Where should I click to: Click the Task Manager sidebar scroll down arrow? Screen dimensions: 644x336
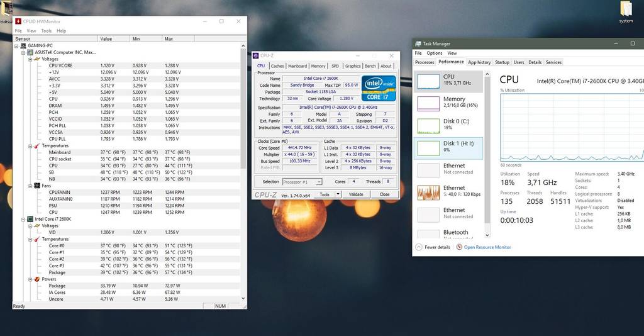[x=487, y=235]
